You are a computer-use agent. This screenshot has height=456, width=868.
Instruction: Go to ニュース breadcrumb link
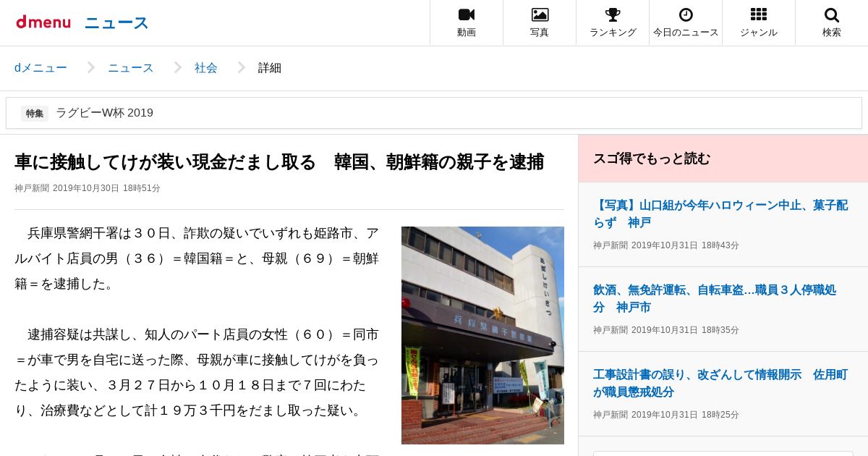pos(131,68)
